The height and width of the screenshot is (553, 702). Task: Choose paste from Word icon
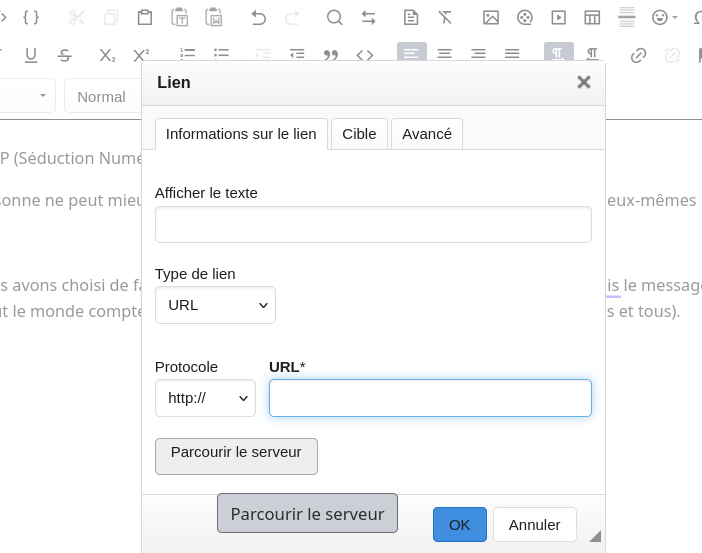pos(214,18)
